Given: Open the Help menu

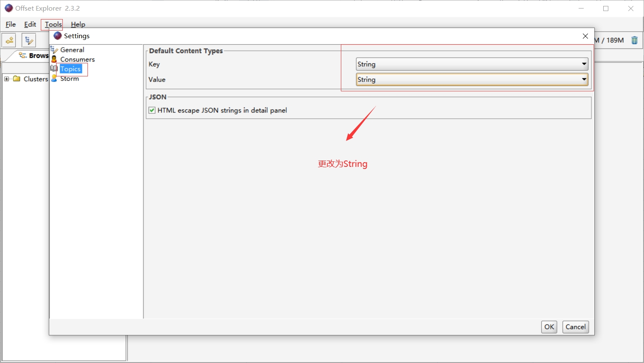Looking at the screenshot, I should pyautogui.click(x=78, y=24).
